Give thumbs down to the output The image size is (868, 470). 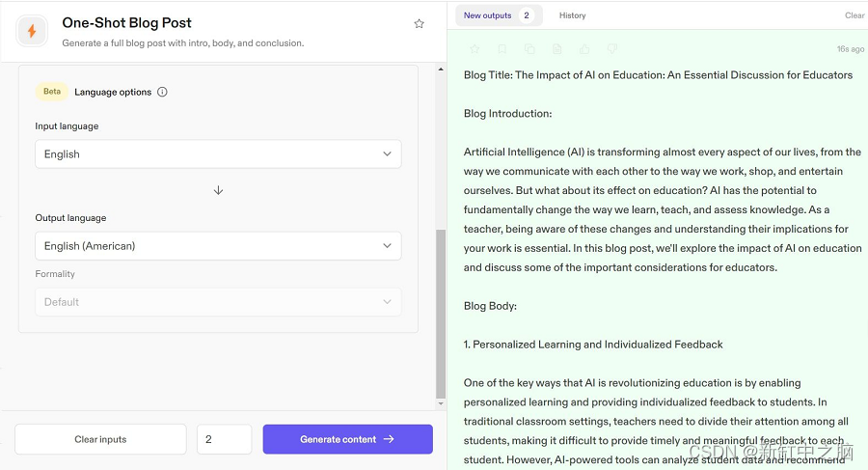click(x=612, y=49)
